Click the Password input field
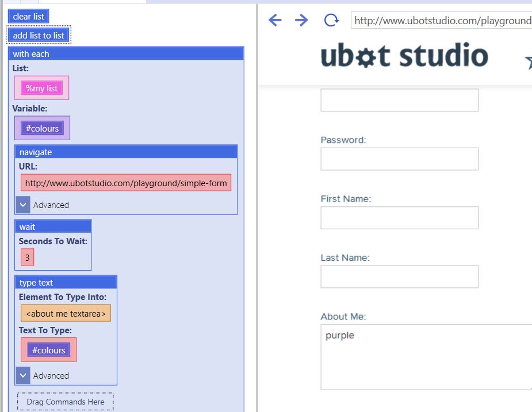 [399, 159]
